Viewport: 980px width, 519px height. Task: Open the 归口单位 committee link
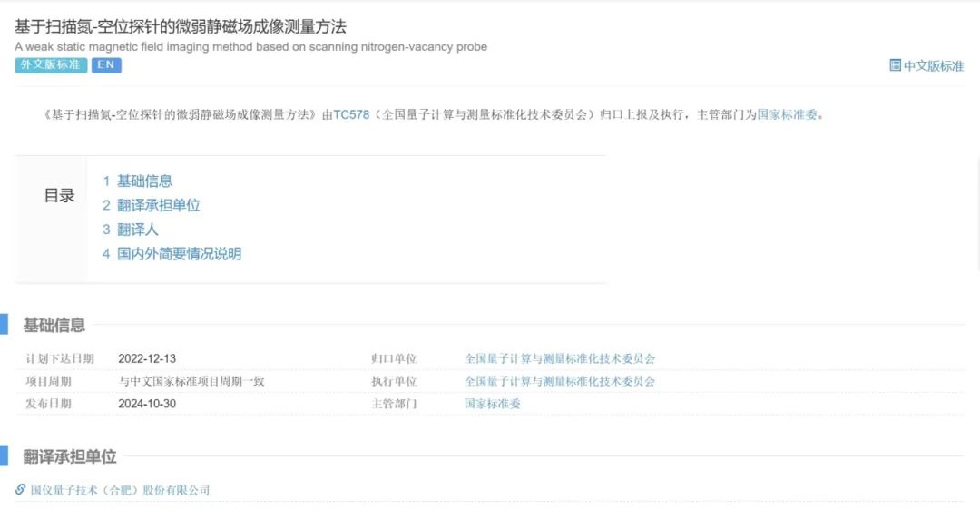559,359
